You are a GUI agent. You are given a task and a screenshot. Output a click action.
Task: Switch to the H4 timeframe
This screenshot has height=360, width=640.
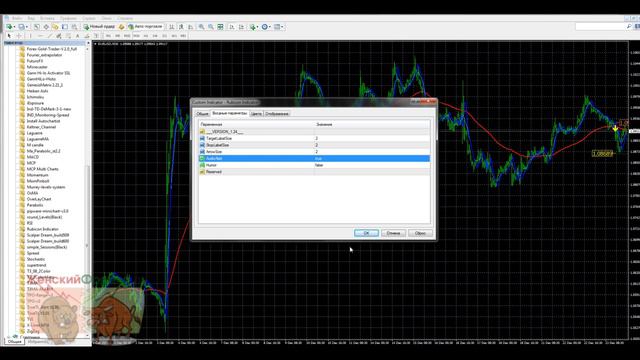[155, 36]
